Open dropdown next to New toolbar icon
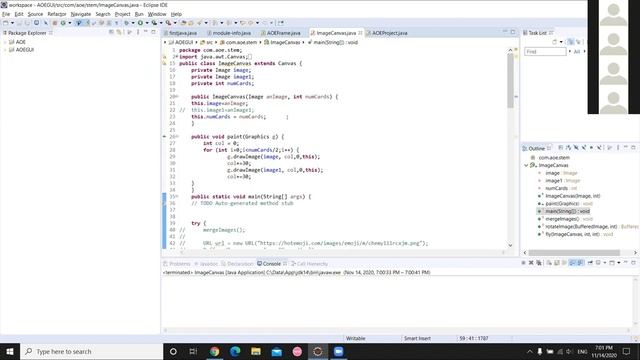The height and width of the screenshot is (360, 640). [x=12, y=23]
